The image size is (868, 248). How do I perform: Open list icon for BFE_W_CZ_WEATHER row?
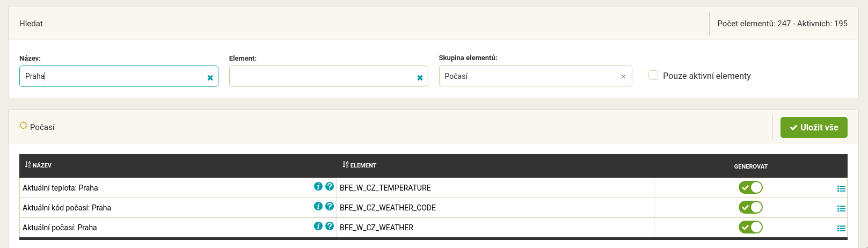[841, 228]
